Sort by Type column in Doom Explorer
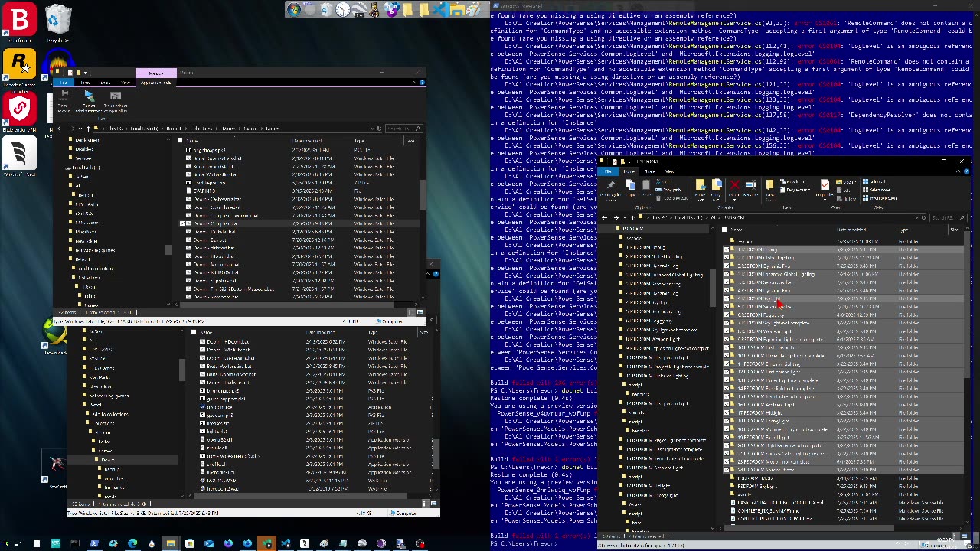This screenshot has width=980, height=551. pyautogui.click(x=358, y=141)
